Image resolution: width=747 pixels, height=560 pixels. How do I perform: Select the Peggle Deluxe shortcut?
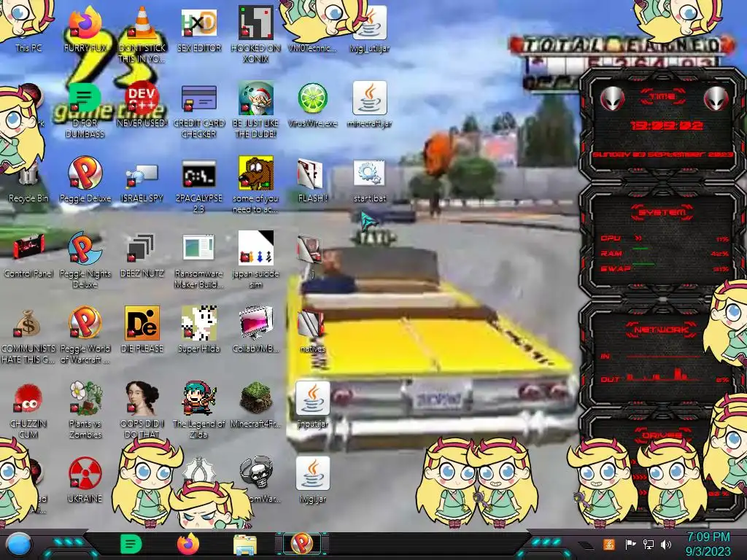pos(85,179)
